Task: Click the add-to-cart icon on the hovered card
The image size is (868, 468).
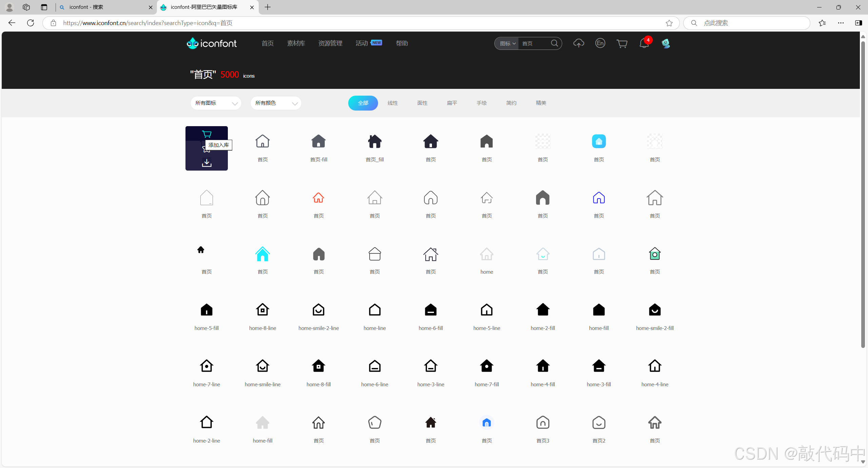Action: [x=206, y=134]
